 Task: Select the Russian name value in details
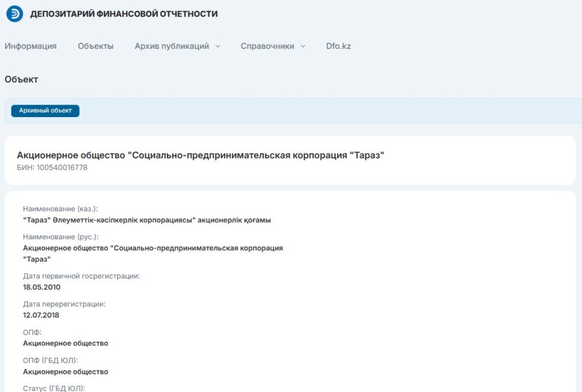point(153,253)
